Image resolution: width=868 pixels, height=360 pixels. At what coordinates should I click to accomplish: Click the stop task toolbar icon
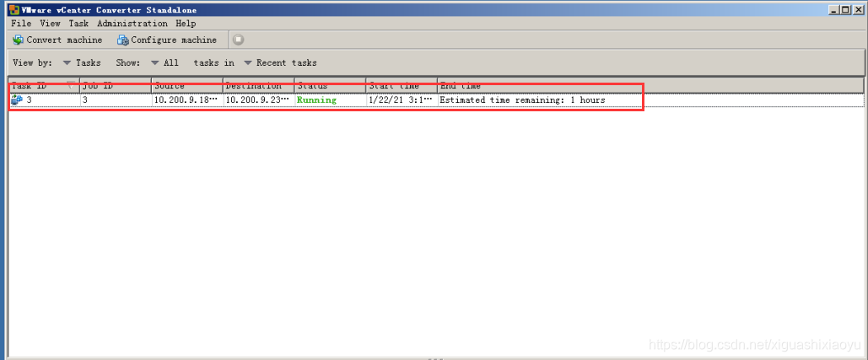(238, 40)
